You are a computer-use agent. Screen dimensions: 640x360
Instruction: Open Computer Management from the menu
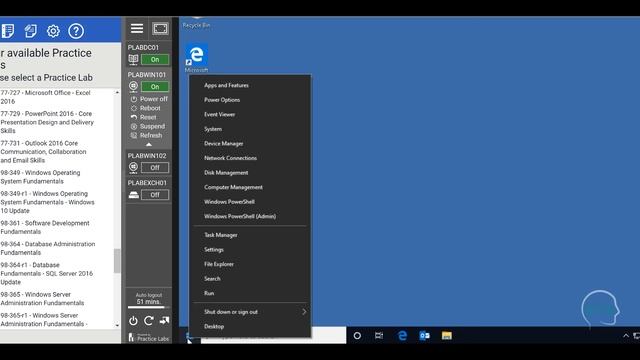[x=233, y=187]
